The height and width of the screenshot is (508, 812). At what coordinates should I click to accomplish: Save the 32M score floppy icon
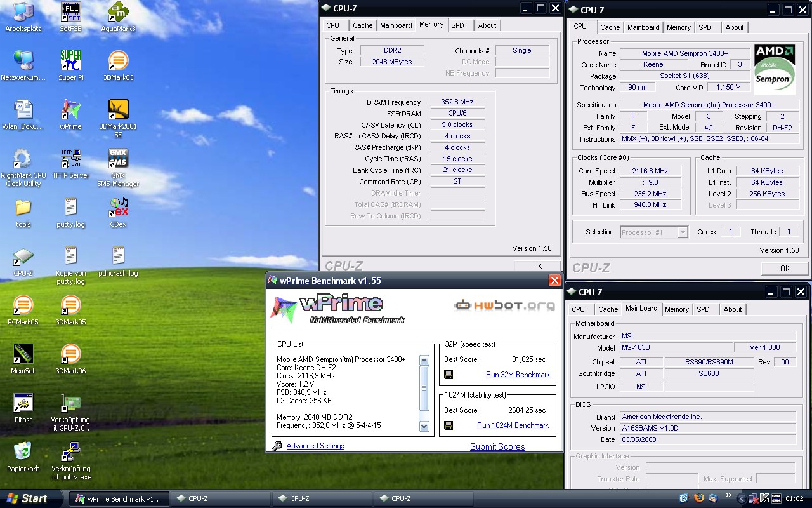pos(449,375)
